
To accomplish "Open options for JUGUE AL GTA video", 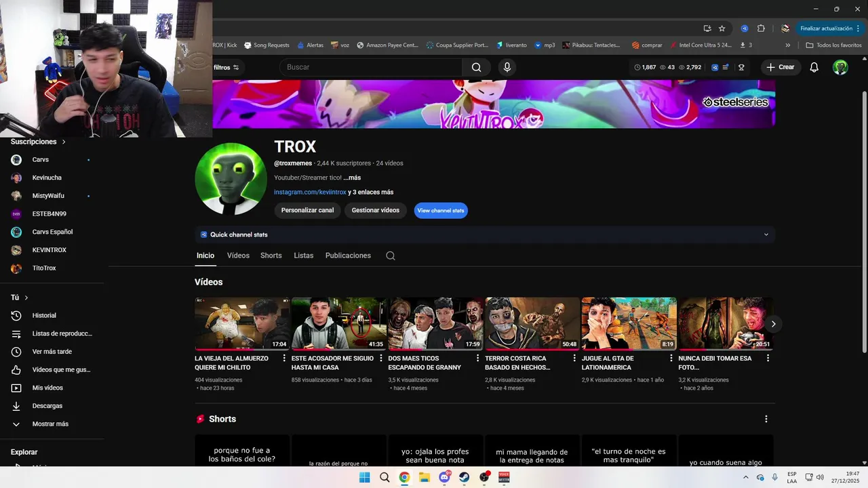I will tap(671, 359).
